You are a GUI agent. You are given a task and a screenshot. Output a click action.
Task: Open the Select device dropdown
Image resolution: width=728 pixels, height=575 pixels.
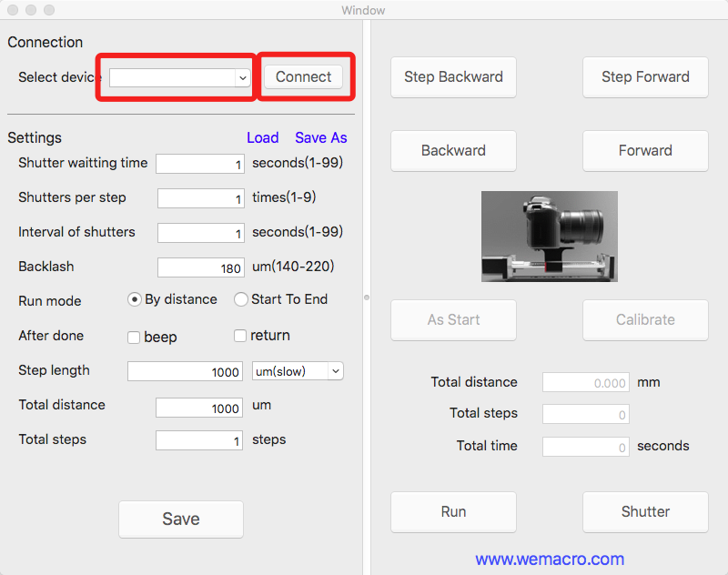[179, 77]
